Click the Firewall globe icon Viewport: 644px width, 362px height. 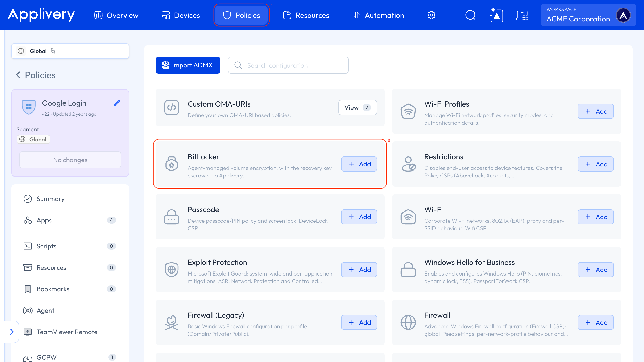pyautogui.click(x=408, y=322)
